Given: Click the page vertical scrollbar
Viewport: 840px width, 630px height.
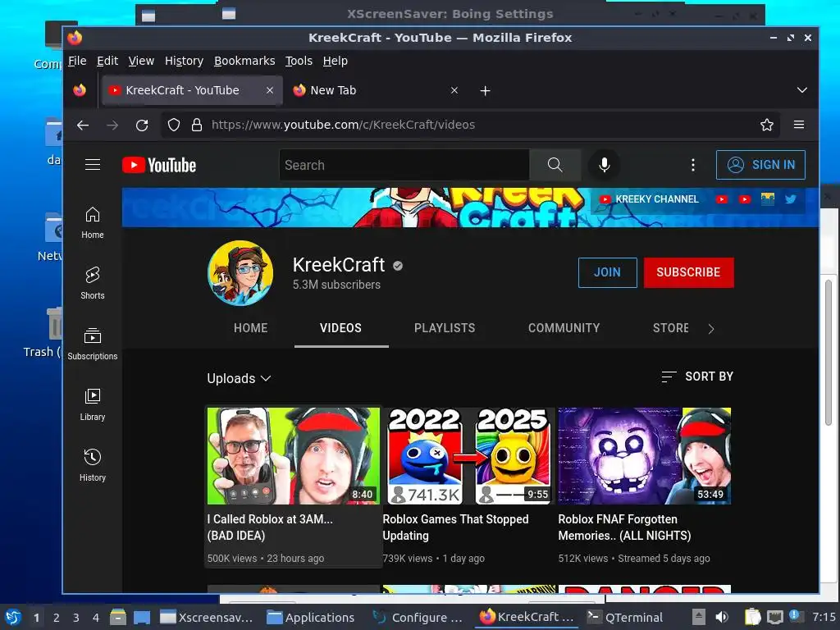Looking at the screenshot, I should tap(829, 352).
